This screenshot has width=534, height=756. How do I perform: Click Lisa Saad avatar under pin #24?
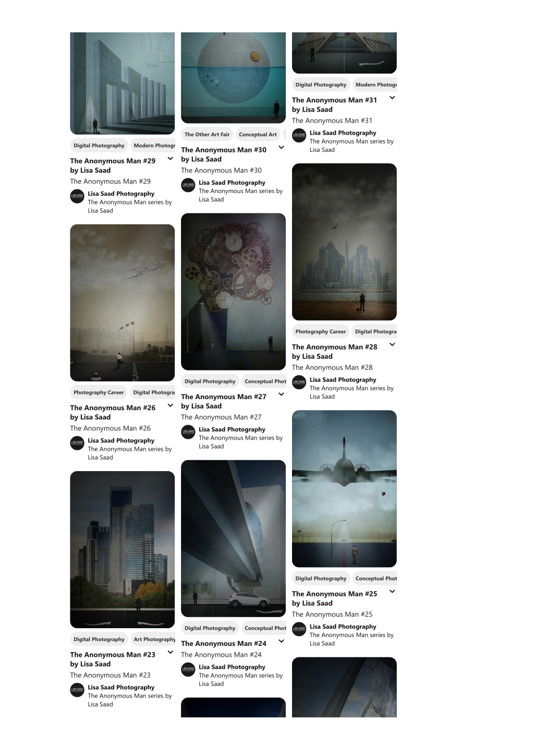(x=188, y=669)
